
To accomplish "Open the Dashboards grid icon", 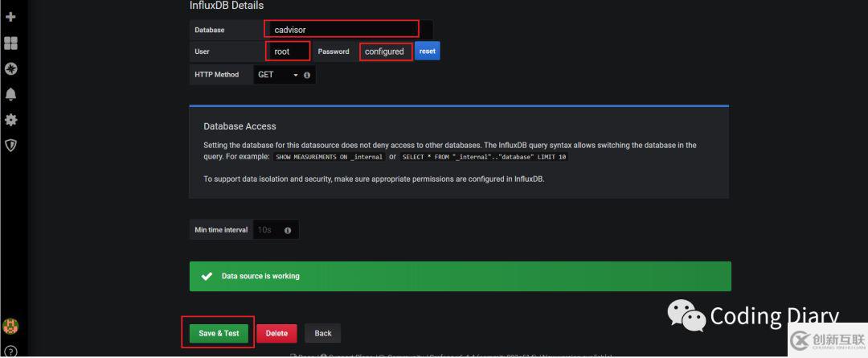I will [10, 43].
